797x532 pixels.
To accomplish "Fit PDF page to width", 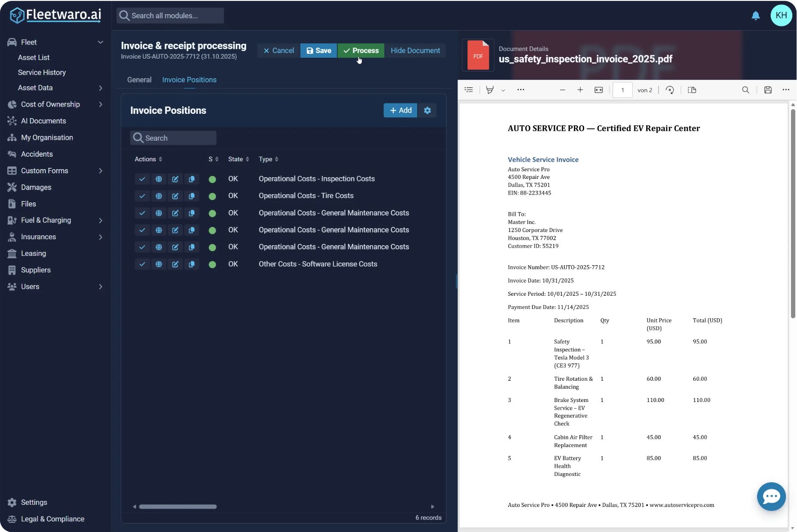I will [x=599, y=90].
